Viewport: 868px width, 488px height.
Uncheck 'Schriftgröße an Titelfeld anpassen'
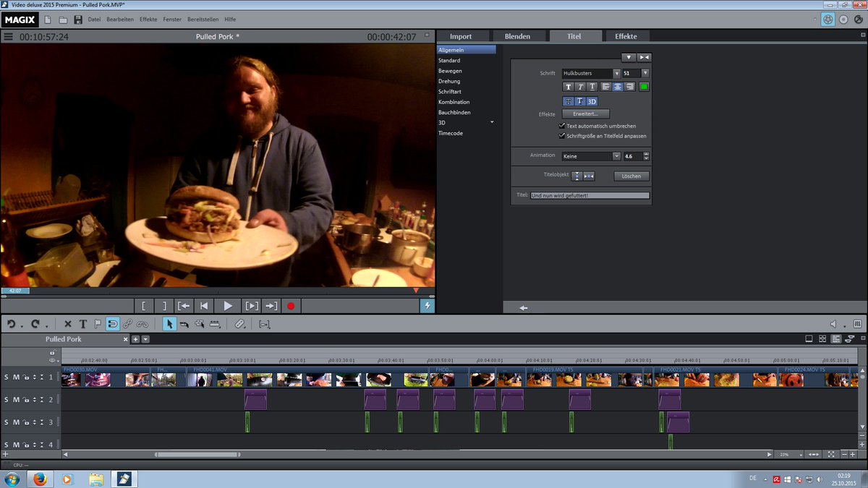click(x=562, y=135)
